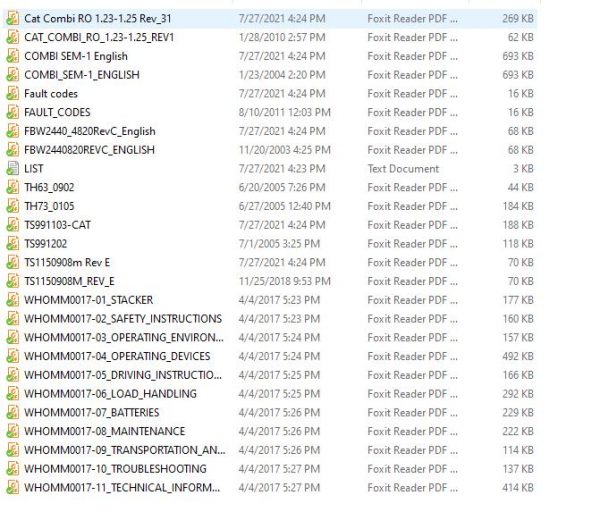Select the TH63_0902 PDF icon
The image size is (600, 512).
coord(13,187)
